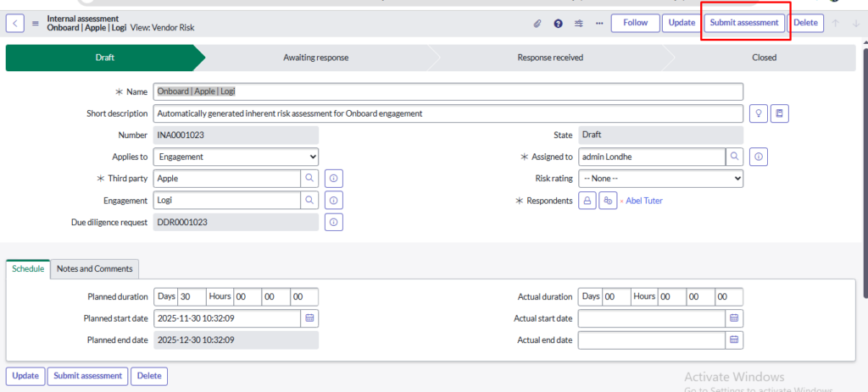This screenshot has width=868, height=392.
Task: Click the Follow button
Action: pyautogui.click(x=635, y=23)
